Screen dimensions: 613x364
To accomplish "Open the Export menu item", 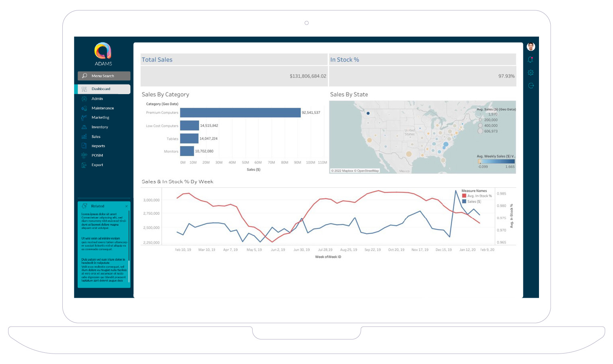I will (x=97, y=165).
